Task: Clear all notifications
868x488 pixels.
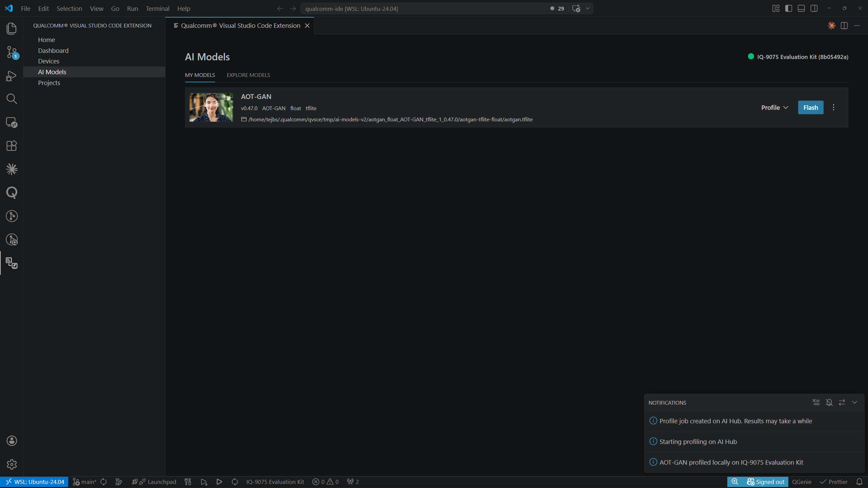Action: pyautogui.click(x=816, y=402)
